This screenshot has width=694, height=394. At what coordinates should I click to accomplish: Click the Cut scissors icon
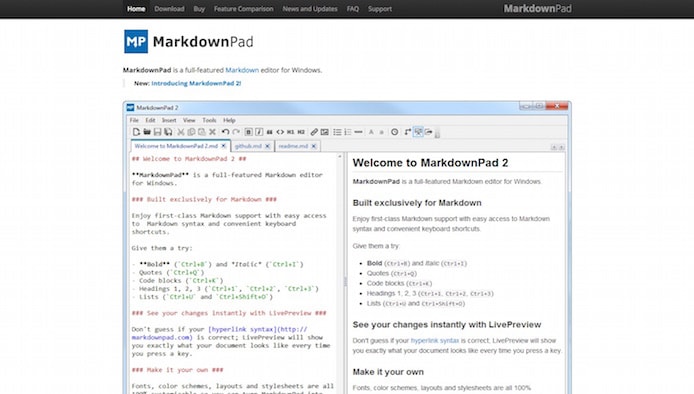point(181,132)
